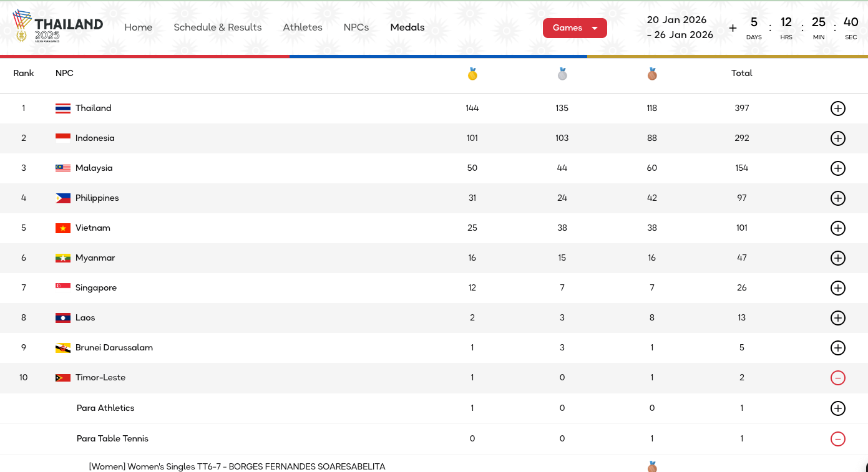Open the Games dropdown menu
Screen dimensions: 868x472
tap(575, 28)
